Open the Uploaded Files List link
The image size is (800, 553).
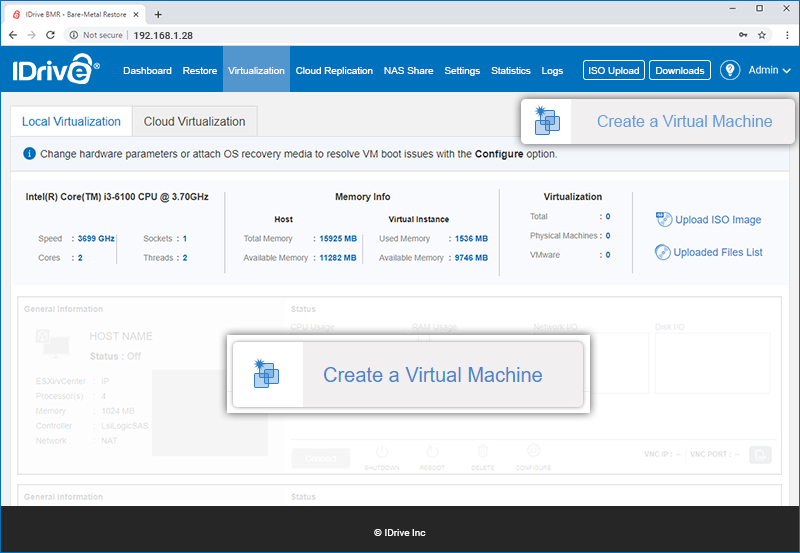tap(718, 252)
